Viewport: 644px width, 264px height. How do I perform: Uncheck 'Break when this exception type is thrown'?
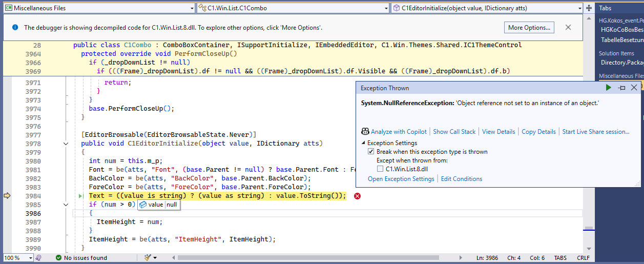[x=371, y=152]
